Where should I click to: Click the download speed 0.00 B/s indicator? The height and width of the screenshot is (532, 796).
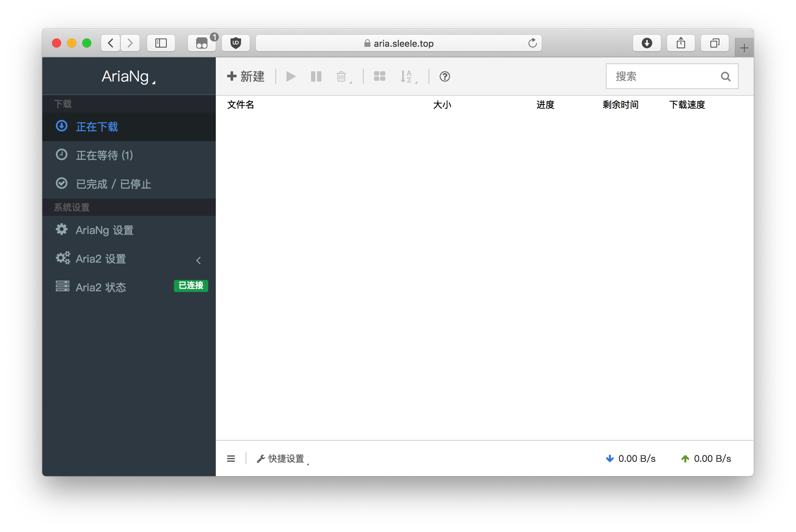tap(630, 459)
